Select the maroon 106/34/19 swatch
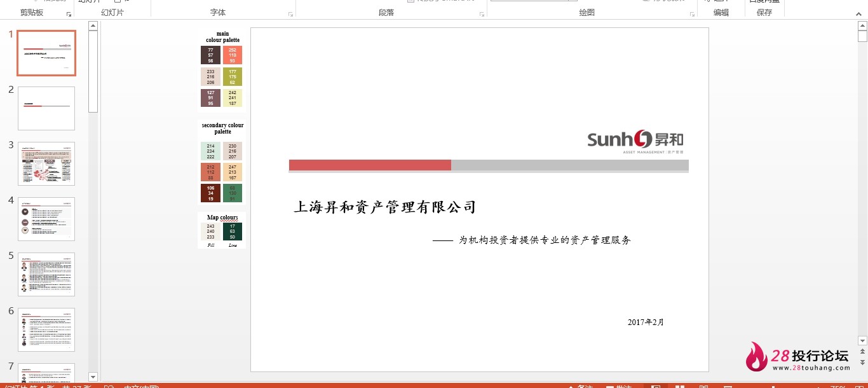 coord(210,193)
